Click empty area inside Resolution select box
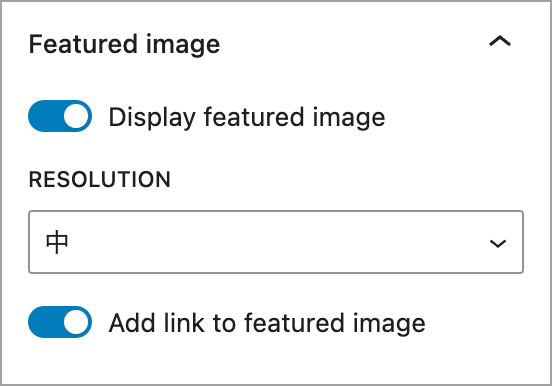 pos(275,242)
